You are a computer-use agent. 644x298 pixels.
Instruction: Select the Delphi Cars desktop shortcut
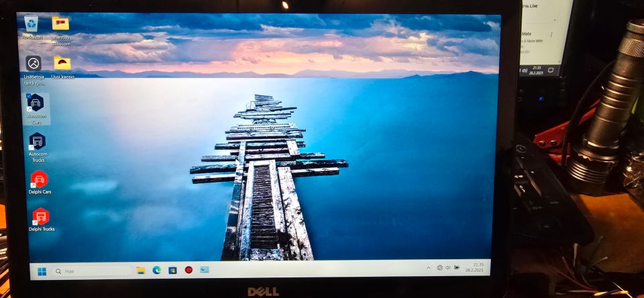[40, 182]
